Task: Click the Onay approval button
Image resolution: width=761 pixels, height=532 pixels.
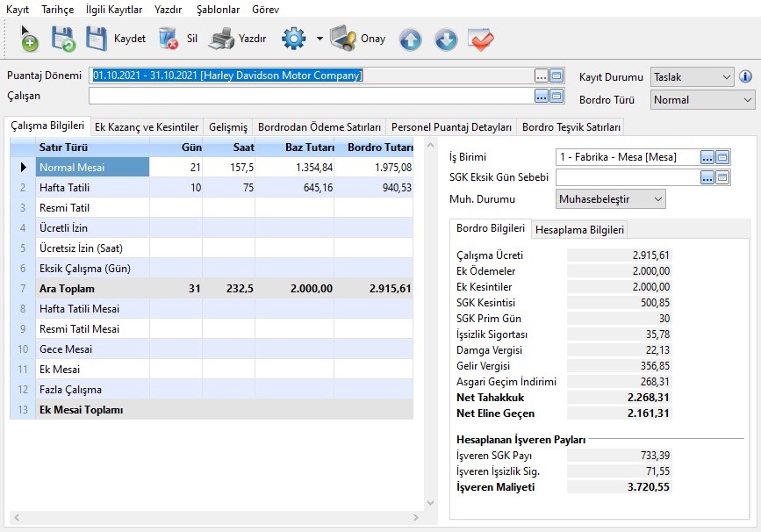Action: point(357,39)
